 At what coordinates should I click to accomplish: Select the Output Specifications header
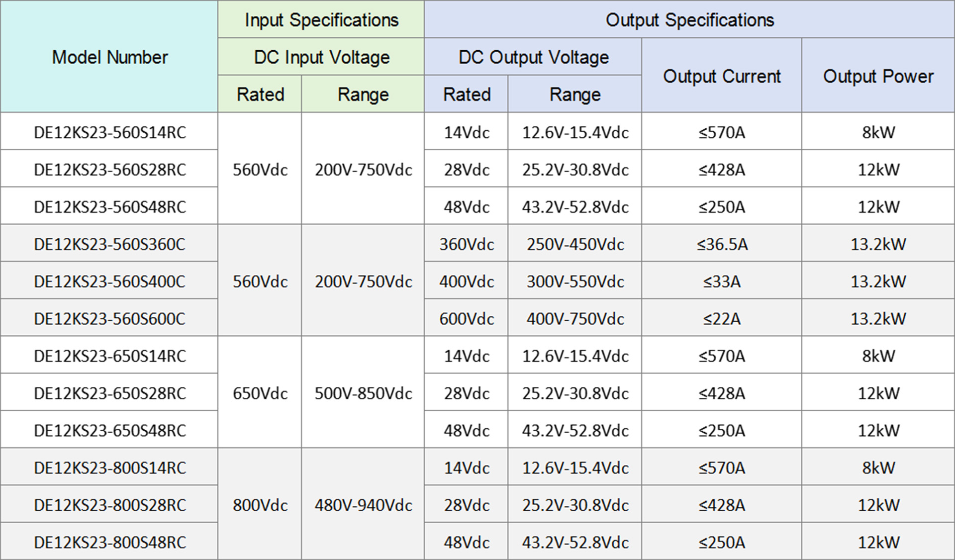(x=689, y=20)
